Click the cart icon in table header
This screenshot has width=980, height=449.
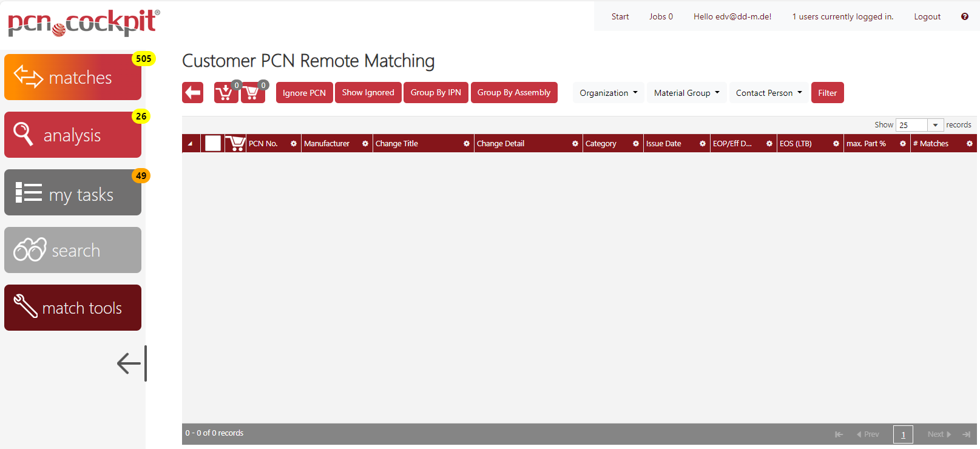[235, 144]
